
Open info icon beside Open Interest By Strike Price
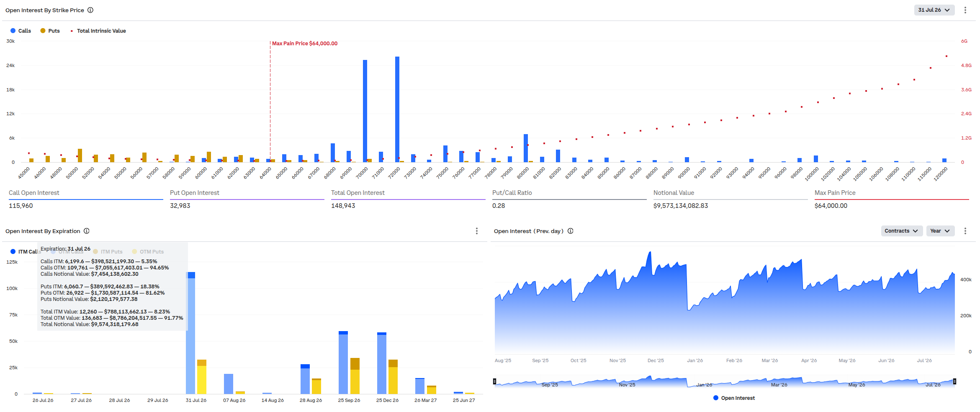coord(90,10)
